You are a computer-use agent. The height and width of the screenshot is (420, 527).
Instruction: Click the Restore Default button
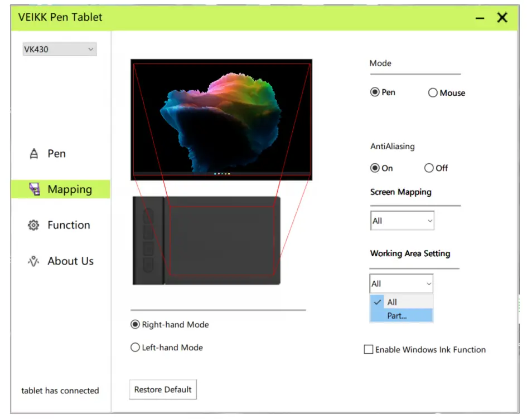(163, 389)
